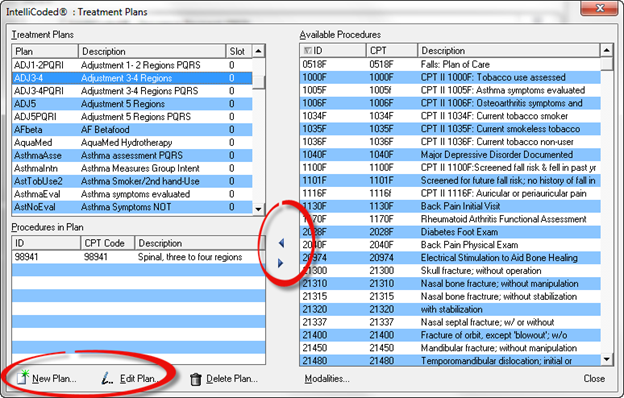
Task: Select 21300 Skull fracture; without operation
Action: tap(450, 271)
